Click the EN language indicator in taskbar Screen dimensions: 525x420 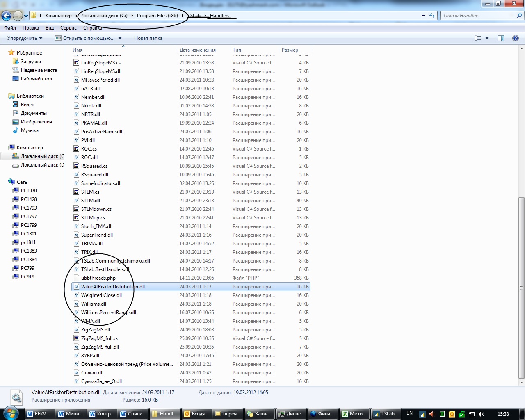tap(409, 413)
